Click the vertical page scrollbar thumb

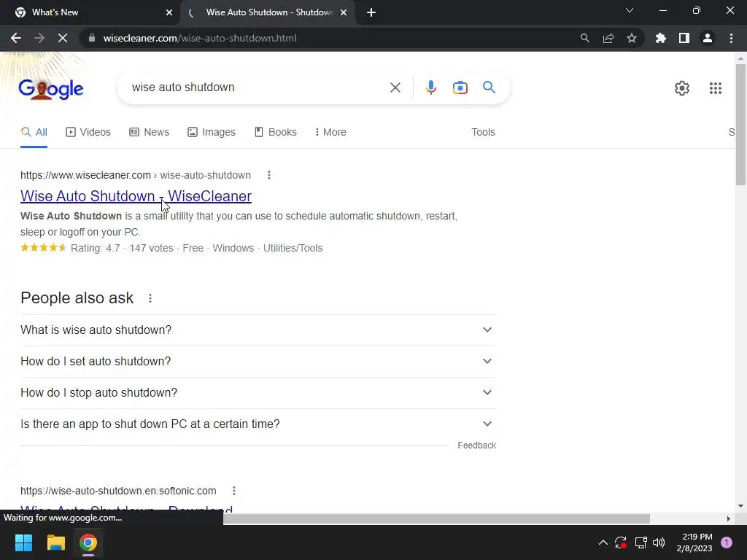(x=740, y=125)
